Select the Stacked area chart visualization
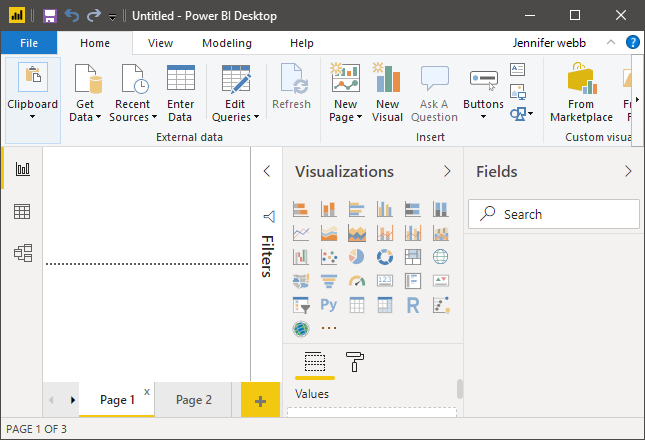Image resolution: width=645 pixels, height=440 pixels. click(357, 233)
